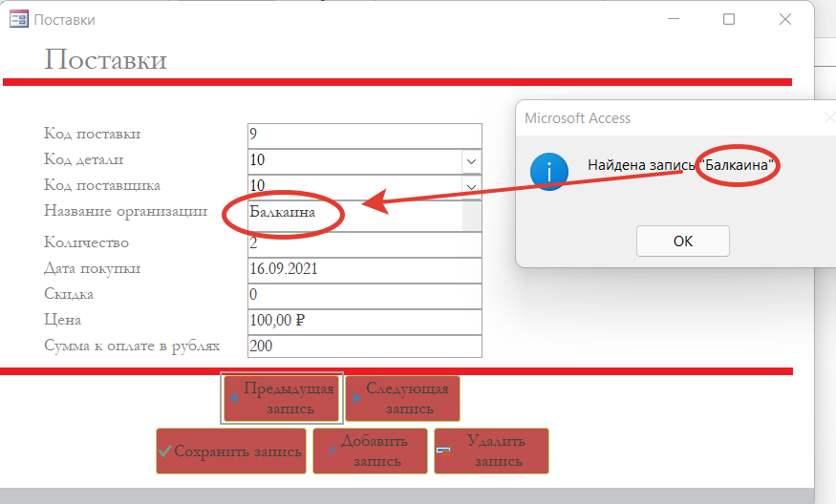The width and height of the screenshot is (836, 504).
Task: Expand the Код поставщика dropdown arrow
Action: (471, 187)
